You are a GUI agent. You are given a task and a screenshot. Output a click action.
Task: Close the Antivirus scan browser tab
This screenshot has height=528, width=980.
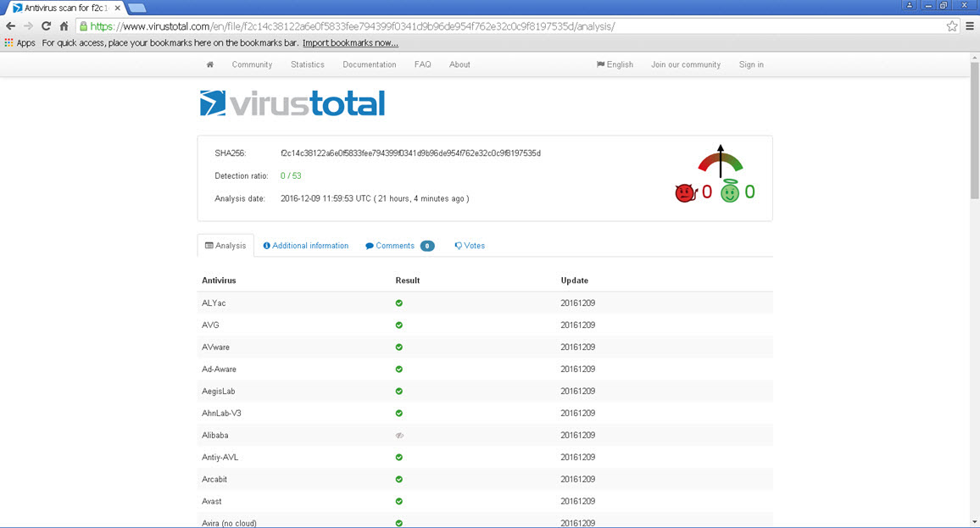pyautogui.click(x=118, y=8)
